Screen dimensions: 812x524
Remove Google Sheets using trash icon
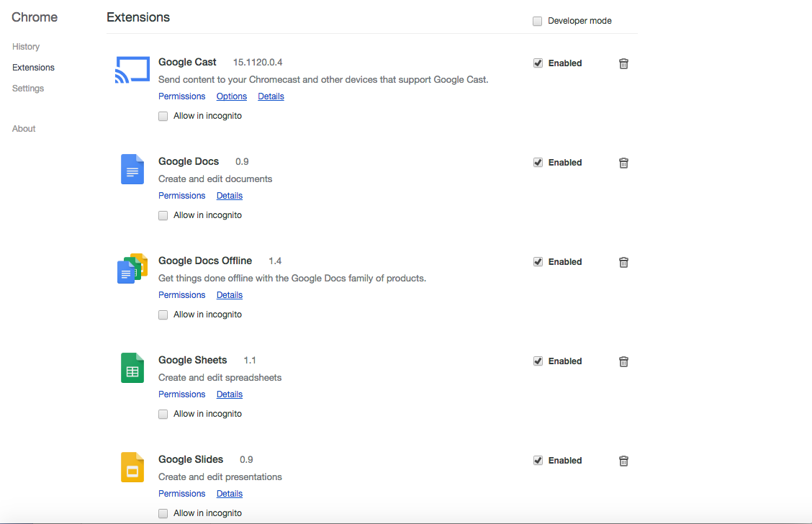[x=623, y=361]
